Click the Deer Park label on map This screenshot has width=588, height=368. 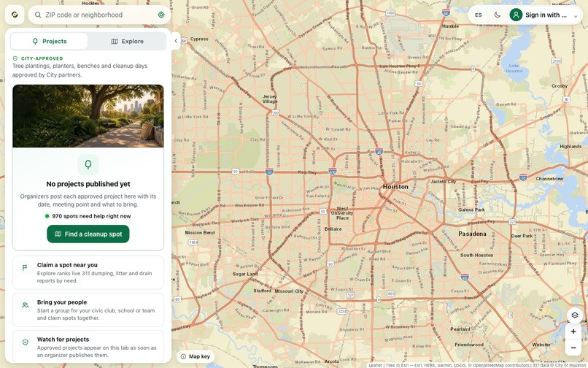[522, 236]
